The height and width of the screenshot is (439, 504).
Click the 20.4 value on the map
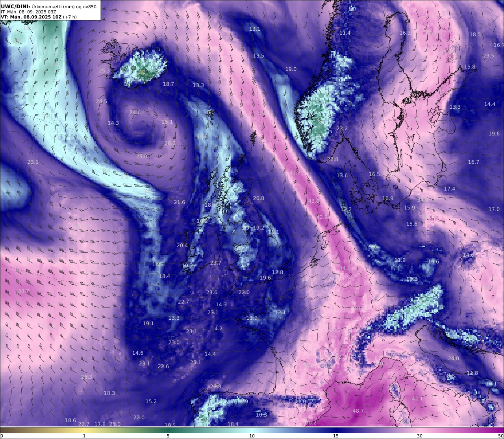(182, 245)
